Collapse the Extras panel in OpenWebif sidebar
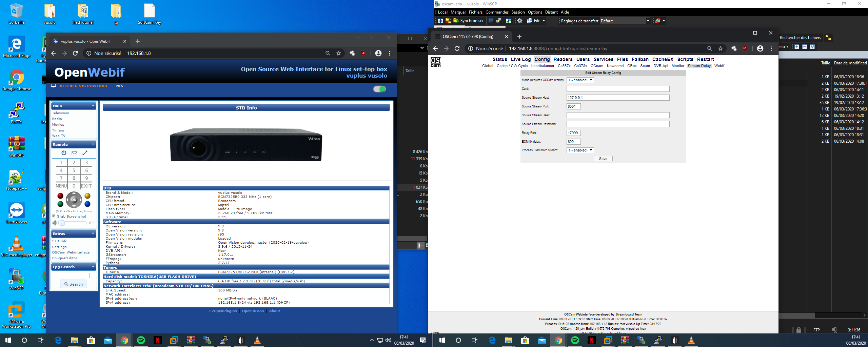Screen dimensions: 868x347 (x=93, y=233)
